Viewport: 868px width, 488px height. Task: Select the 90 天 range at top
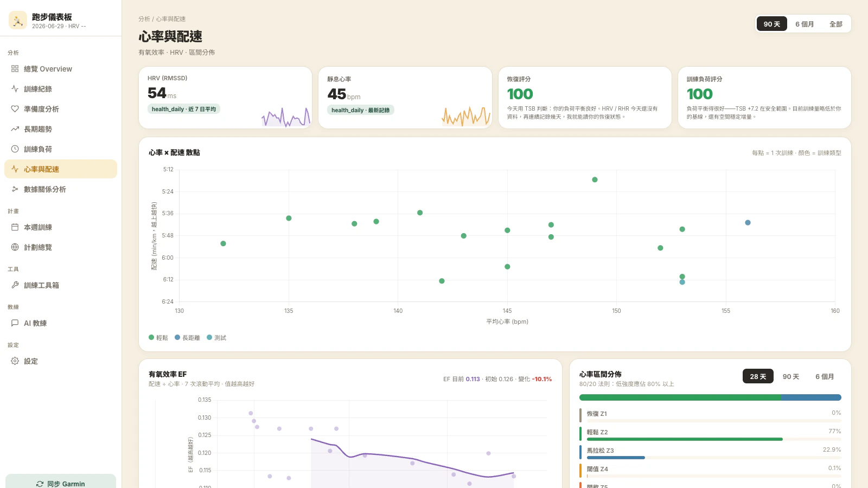click(771, 24)
